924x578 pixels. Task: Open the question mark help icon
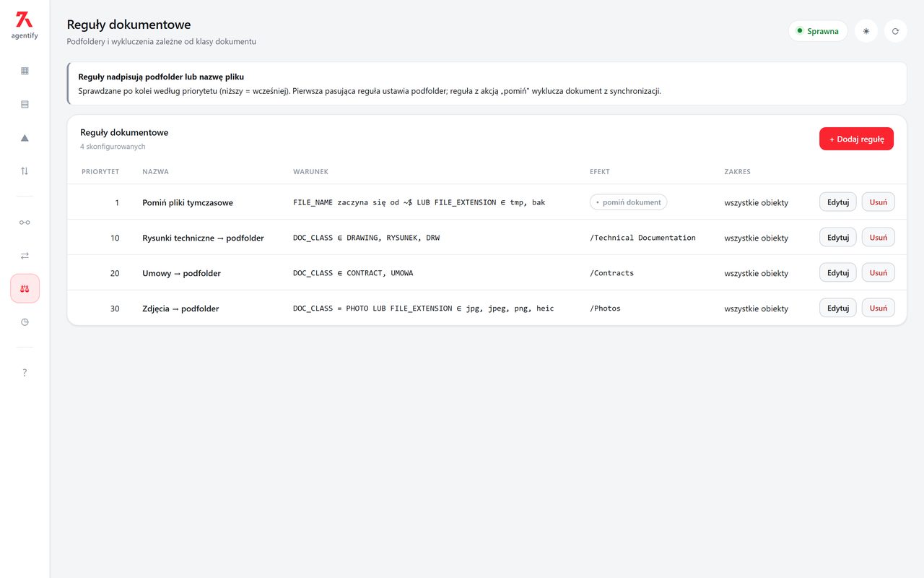pos(25,373)
